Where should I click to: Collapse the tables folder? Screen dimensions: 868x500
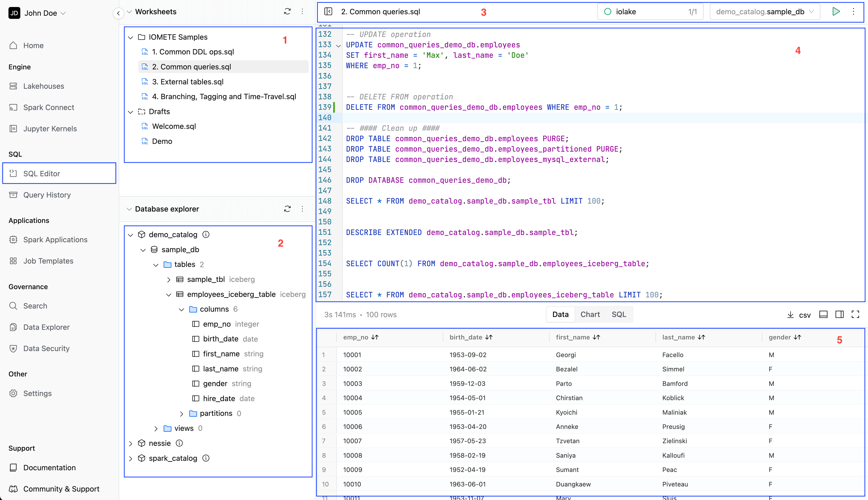(156, 265)
